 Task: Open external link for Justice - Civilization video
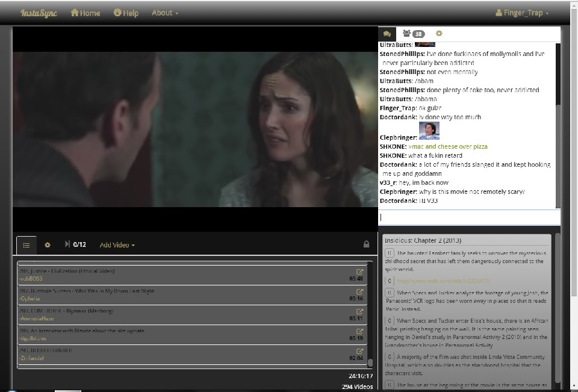coord(360,272)
